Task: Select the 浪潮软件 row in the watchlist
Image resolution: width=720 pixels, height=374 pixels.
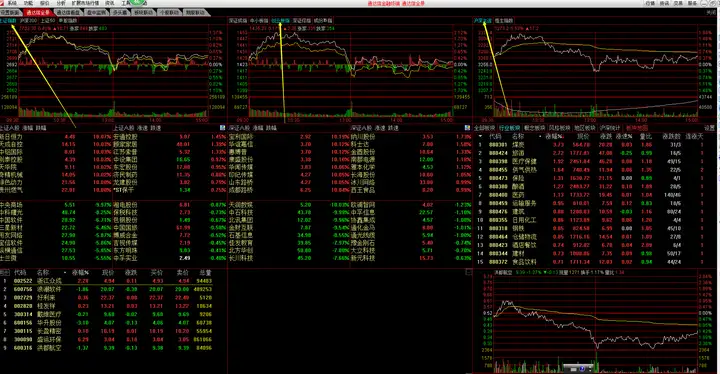Action: click(x=107, y=289)
